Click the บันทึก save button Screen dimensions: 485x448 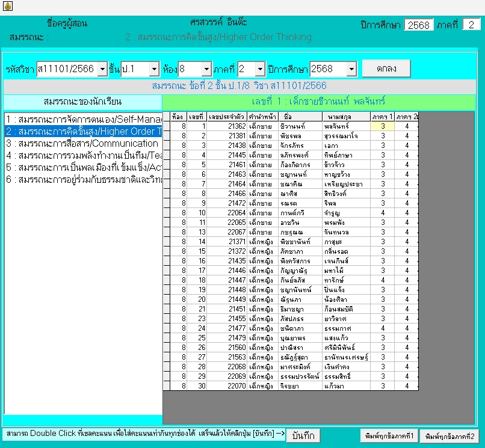pos(303,435)
